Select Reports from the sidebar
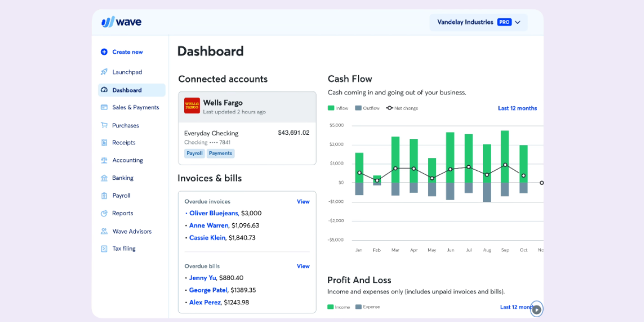 click(123, 213)
